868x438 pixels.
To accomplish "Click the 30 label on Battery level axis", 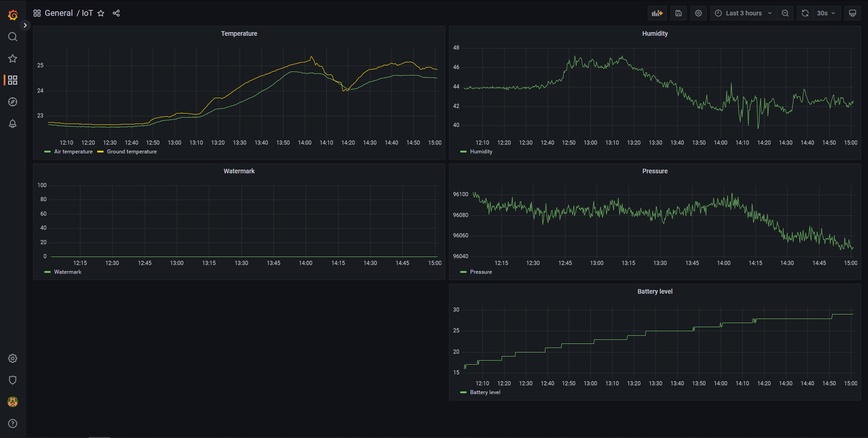I will (456, 309).
